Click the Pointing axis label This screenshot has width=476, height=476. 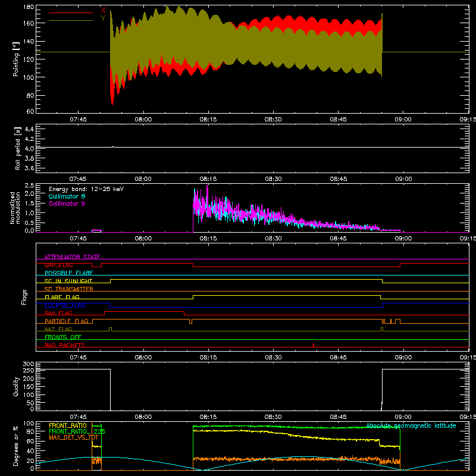pos(16,59)
